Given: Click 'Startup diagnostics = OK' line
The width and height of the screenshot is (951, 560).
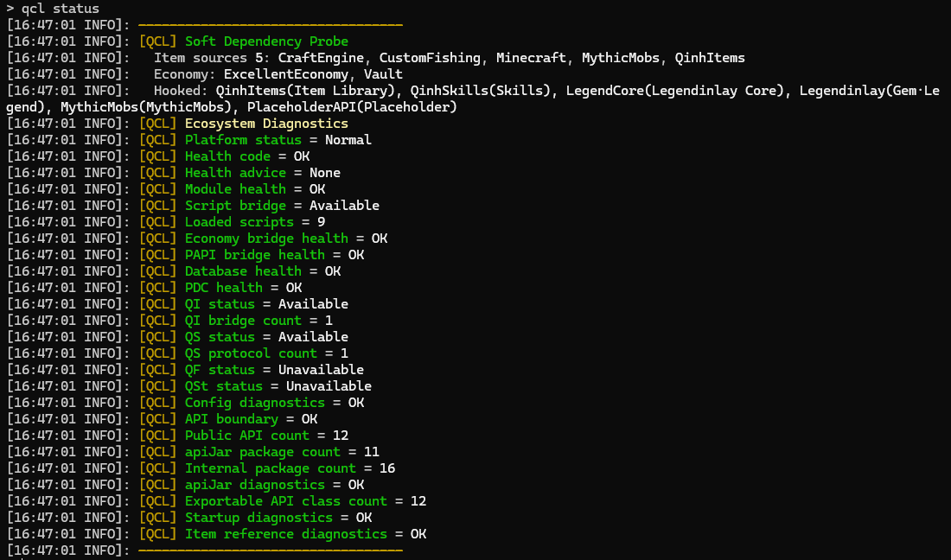Looking at the screenshot, I should [278, 516].
